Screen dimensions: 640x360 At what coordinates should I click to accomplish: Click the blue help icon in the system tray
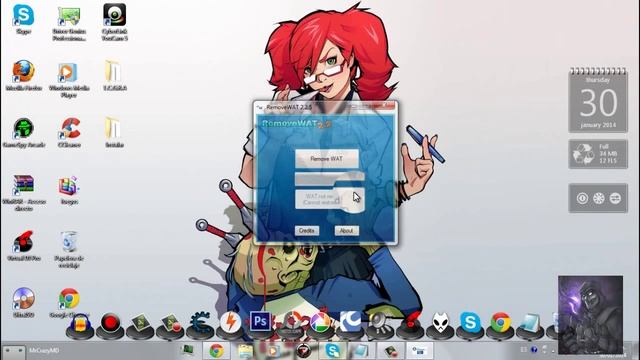coord(533,350)
